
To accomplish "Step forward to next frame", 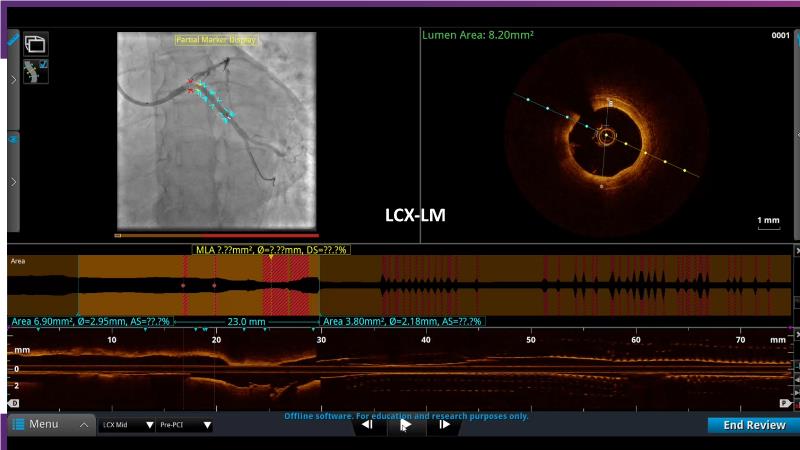I will click(x=444, y=425).
